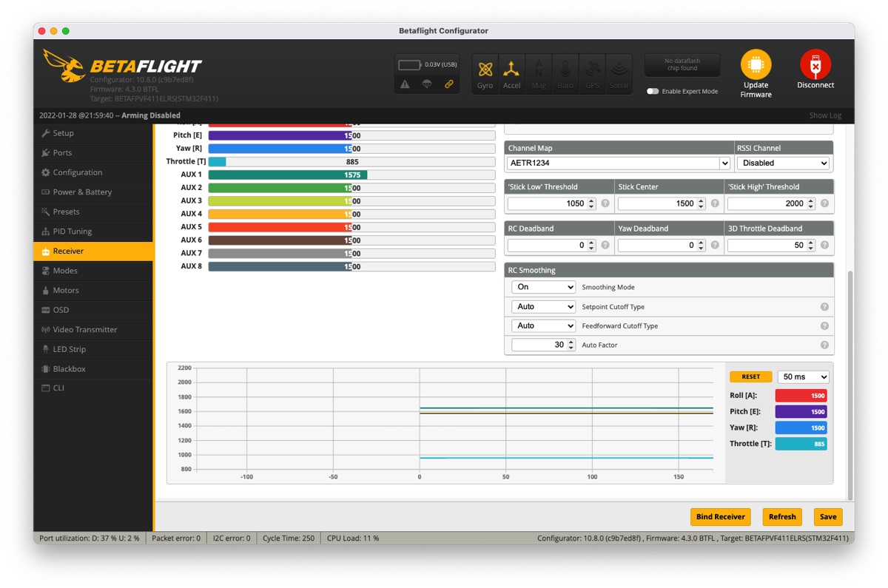
Task: Click the Disconnect USB icon
Action: click(815, 65)
